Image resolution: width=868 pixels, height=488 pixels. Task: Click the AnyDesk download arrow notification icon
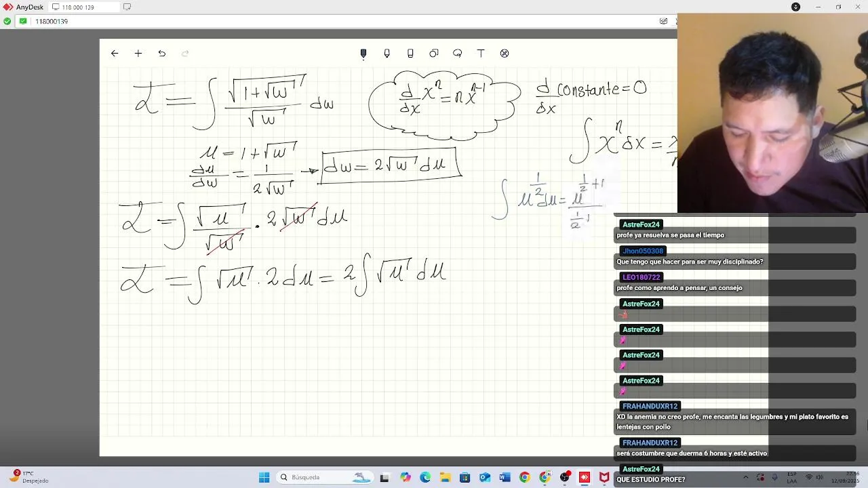795,7
